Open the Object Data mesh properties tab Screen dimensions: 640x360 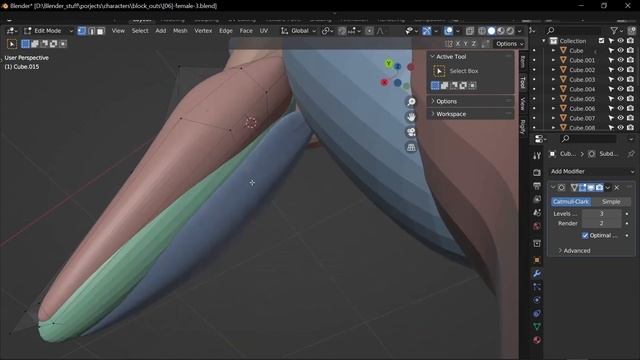[537, 327]
